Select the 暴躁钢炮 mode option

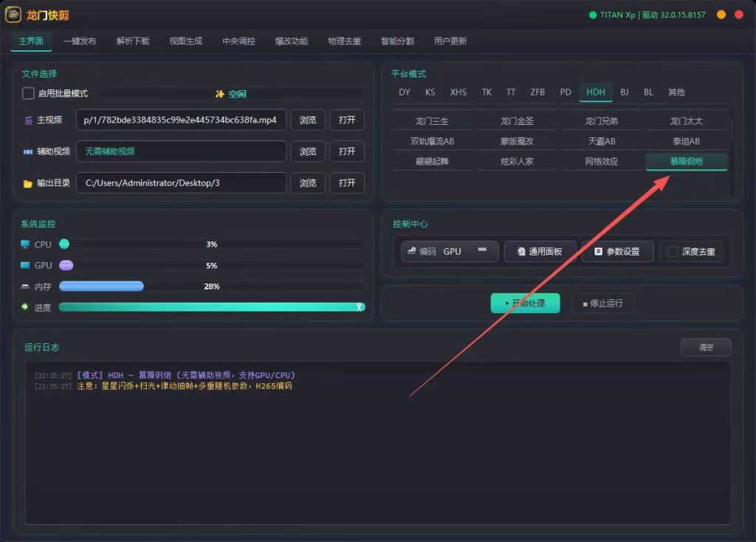click(686, 162)
